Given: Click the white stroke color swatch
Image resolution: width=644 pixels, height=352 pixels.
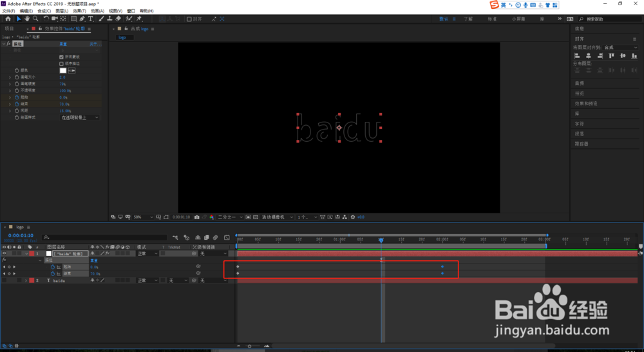Looking at the screenshot, I should [63, 71].
